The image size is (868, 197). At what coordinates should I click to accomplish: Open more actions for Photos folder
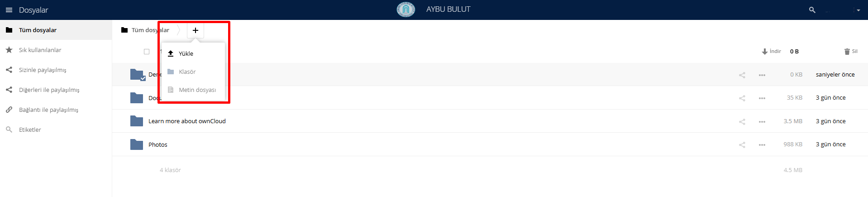click(762, 145)
